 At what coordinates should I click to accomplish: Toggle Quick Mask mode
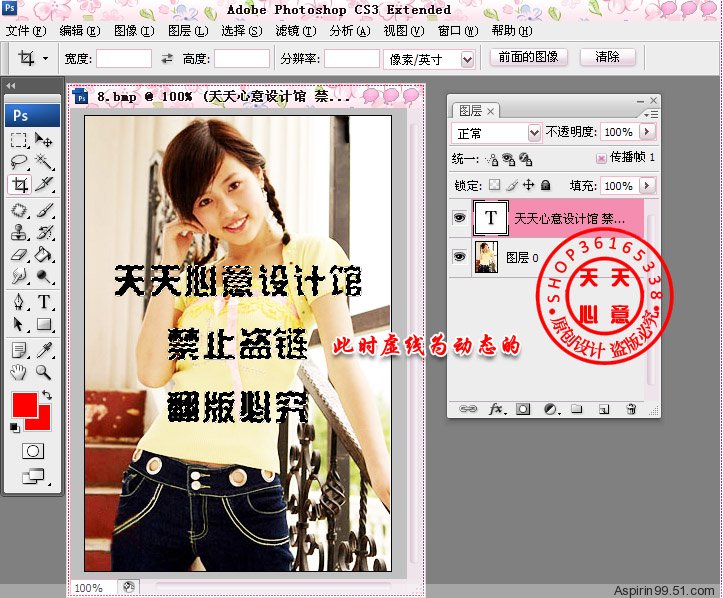pos(33,451)
